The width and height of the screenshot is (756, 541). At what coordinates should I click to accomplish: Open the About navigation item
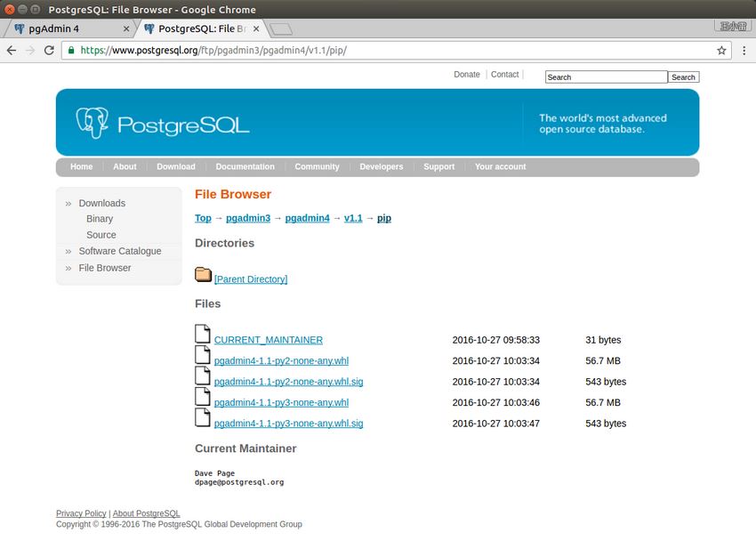pos(125,166)
